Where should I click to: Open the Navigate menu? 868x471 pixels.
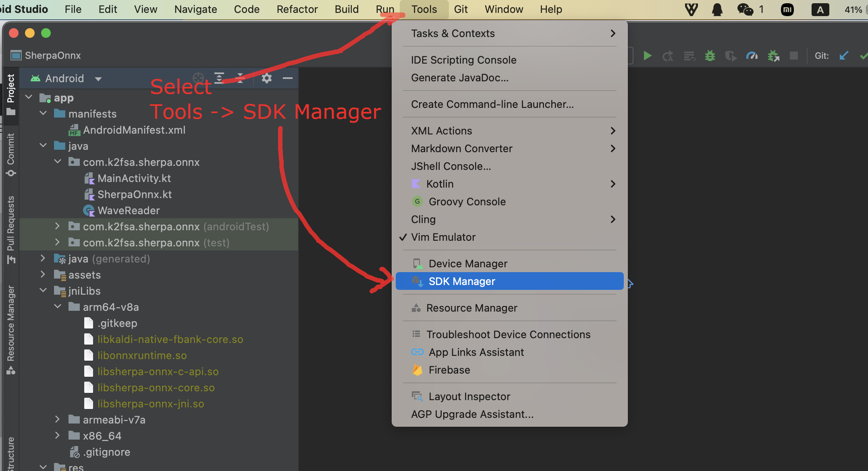click(x=195, y=9)
